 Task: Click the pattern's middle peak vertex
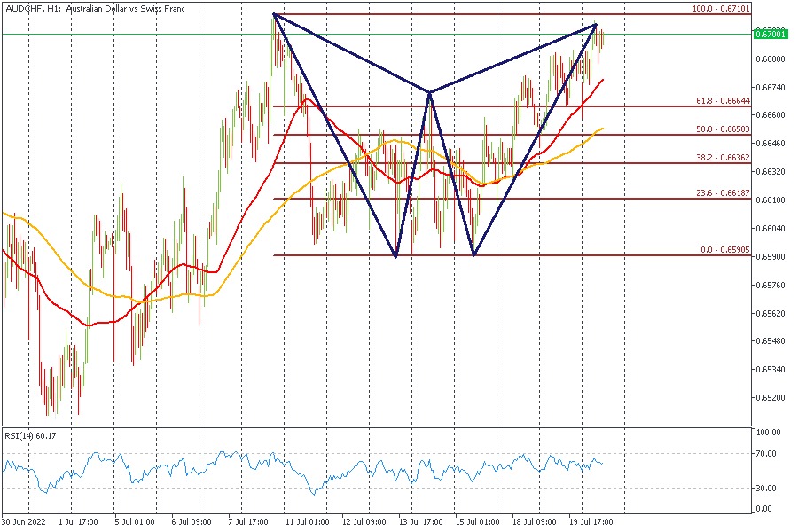[430, 91]
